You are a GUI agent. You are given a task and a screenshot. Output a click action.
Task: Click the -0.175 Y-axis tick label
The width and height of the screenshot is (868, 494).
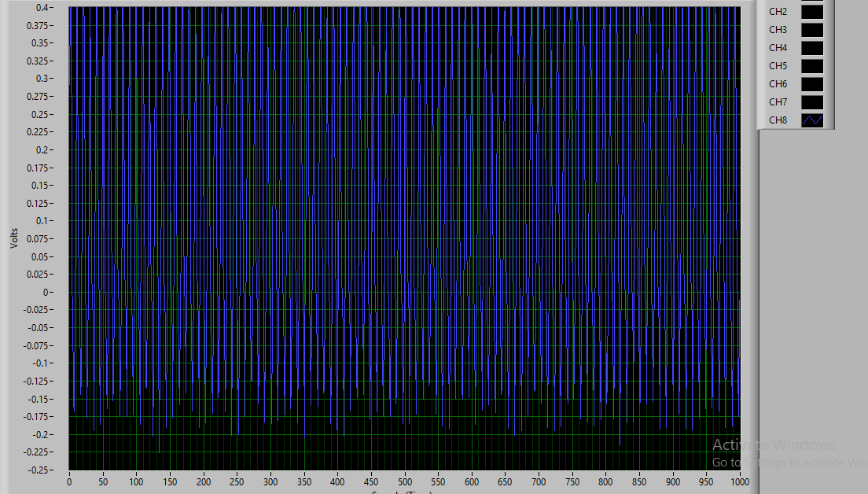(36, 416)
